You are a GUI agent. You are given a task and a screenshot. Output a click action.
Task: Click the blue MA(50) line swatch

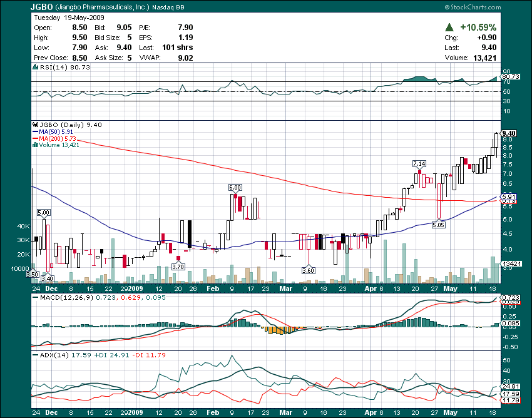pos(36,132)
